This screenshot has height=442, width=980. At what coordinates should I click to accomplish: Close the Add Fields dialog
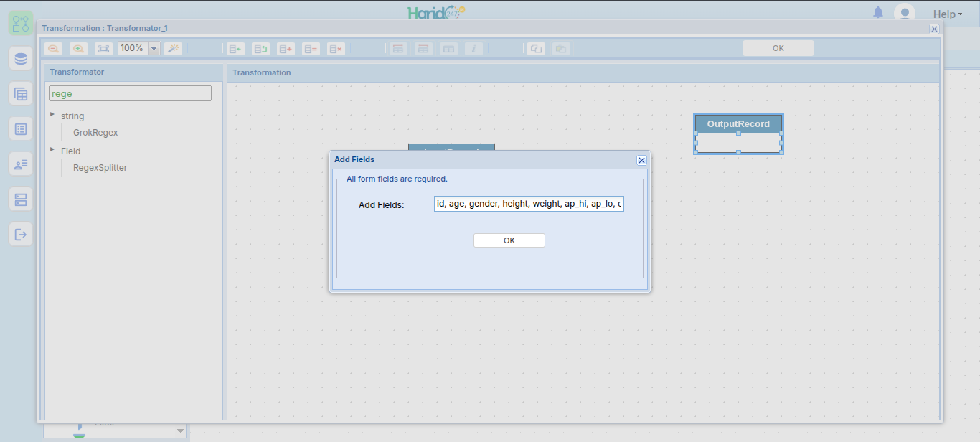click(642, 161)
